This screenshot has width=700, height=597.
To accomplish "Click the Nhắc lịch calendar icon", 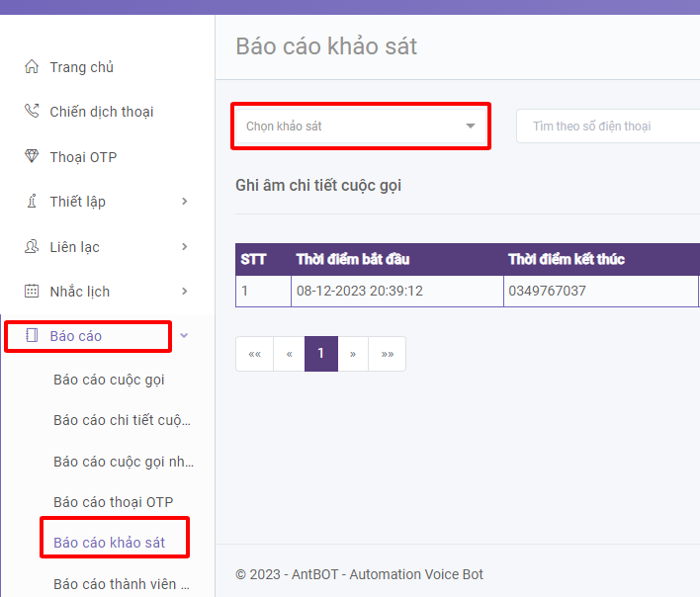I will (32, 291).
